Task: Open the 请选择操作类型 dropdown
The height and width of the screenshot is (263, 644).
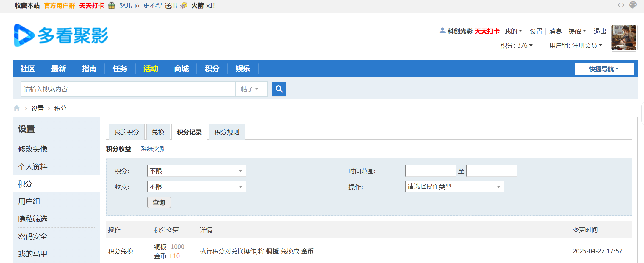Action: tap(454, 187)
